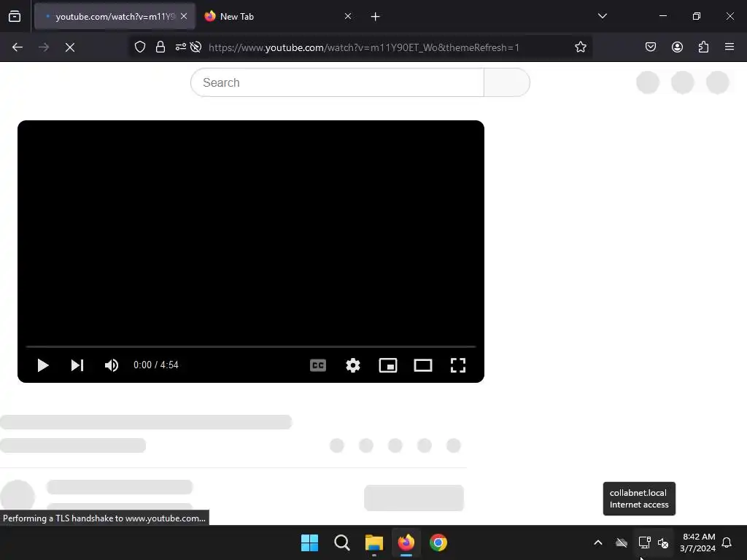Image resolution: width=747 pixels, height=560 pixels.
Task: Click OneDrive cloud tray icon
Action: [x=622, y=542]
